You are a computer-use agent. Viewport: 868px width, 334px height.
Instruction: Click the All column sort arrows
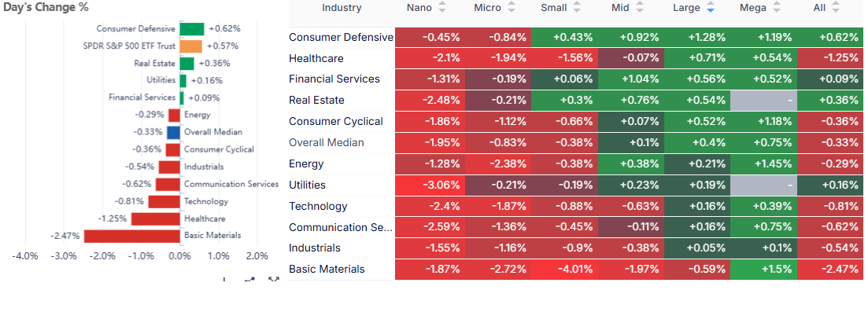pos(836,8)
